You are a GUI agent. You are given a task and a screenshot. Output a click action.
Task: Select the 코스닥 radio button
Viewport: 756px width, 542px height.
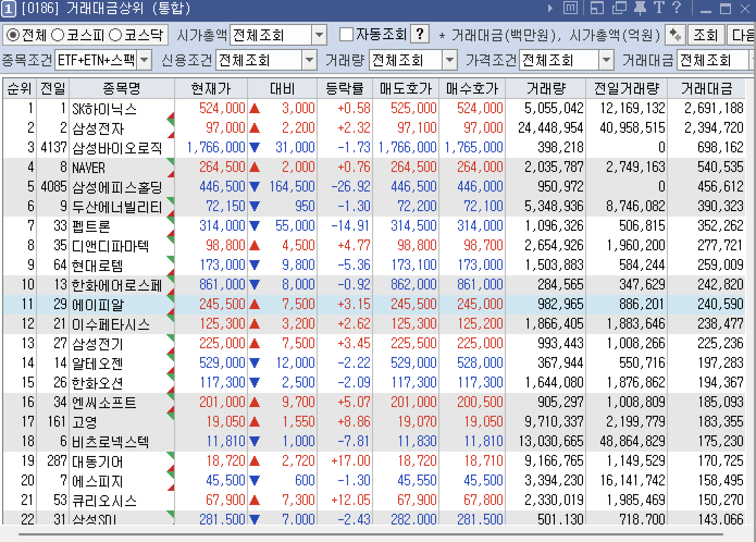click(x=115, y=35)
